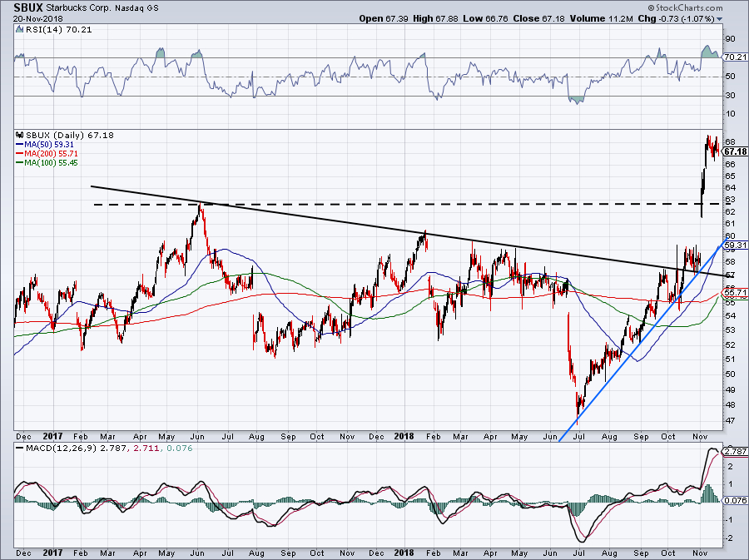Click the blue MA(50) 59.31 legend entry
This screenshot has width=749, height=560.
(46, 144)
